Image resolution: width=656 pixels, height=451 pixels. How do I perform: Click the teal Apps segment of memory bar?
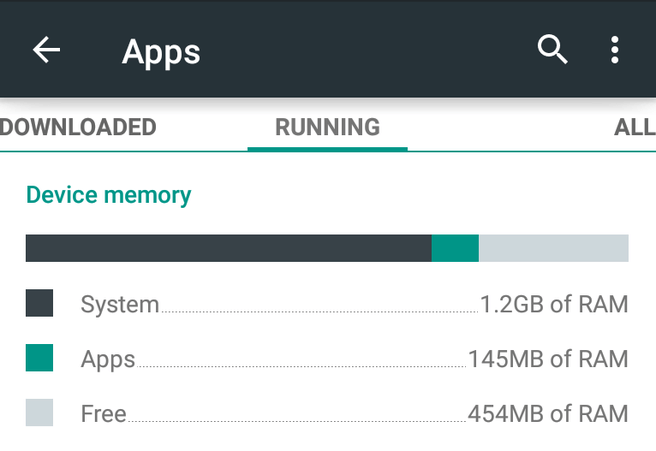pos(455,248)
